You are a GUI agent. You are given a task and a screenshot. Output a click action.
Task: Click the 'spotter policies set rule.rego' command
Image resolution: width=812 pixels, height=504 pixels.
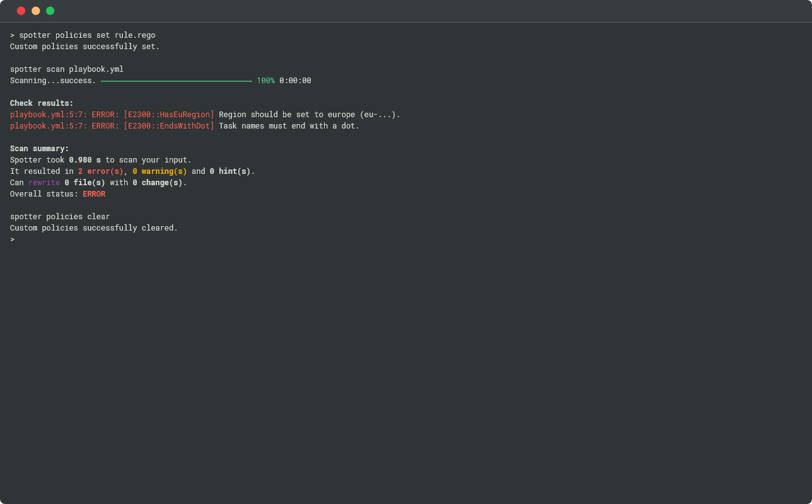click(87, 35)
